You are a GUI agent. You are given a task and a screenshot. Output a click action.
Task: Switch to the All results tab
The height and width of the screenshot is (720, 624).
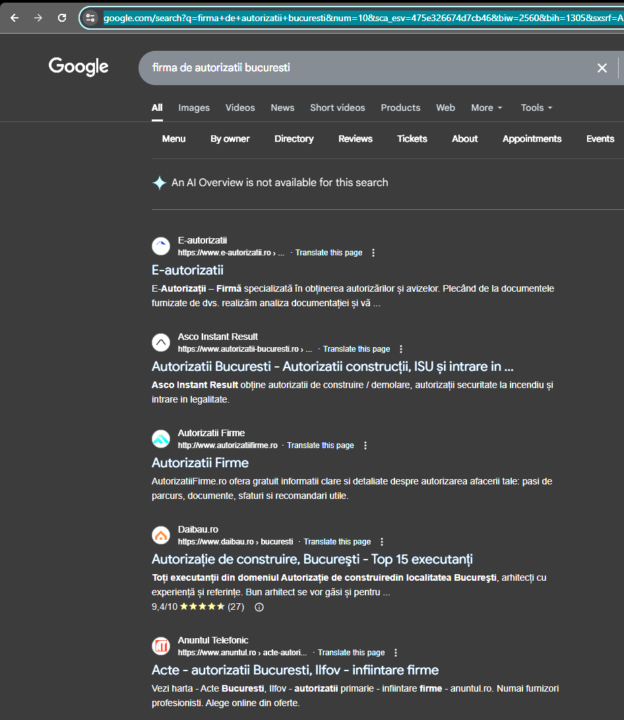click(157, 108)
